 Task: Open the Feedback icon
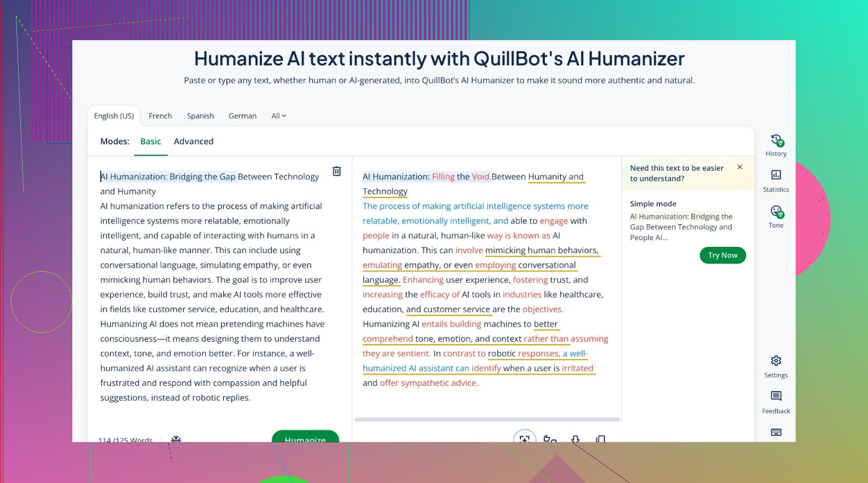click(776, 402)
